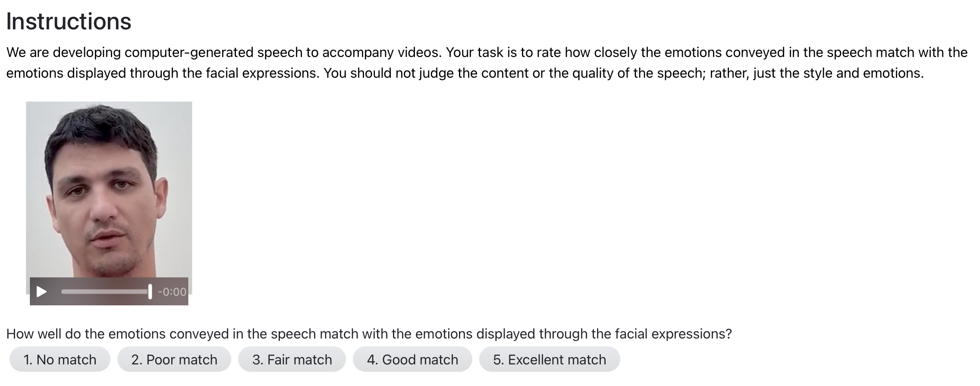Choose the "2. Poor match" rating
The image size is (980, 386).
click(174, 359)
